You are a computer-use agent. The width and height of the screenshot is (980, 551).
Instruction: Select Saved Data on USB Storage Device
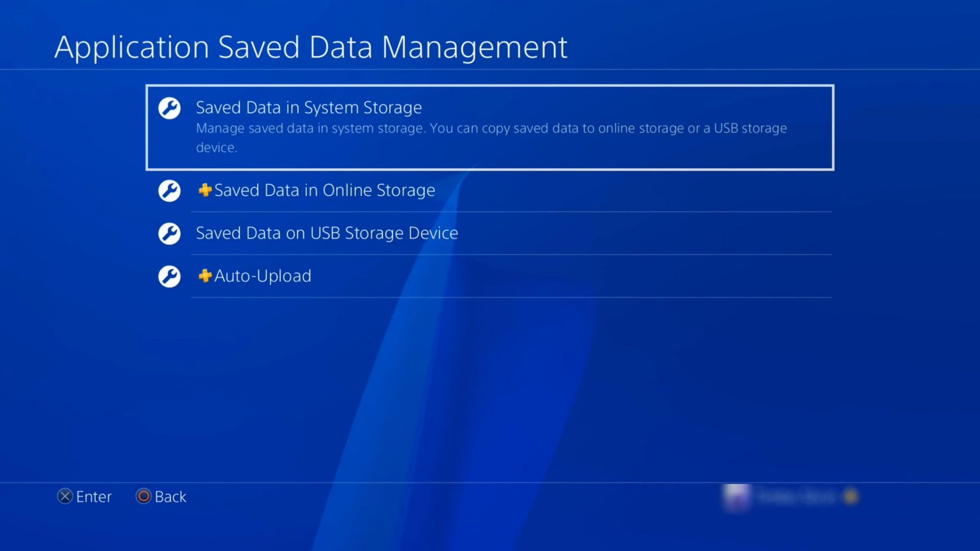point(327,233)
